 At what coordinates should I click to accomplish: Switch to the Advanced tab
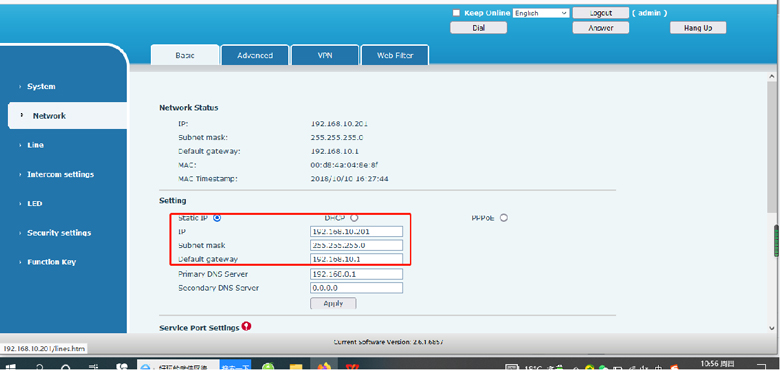pyautogui.click(x=255, y=55)
